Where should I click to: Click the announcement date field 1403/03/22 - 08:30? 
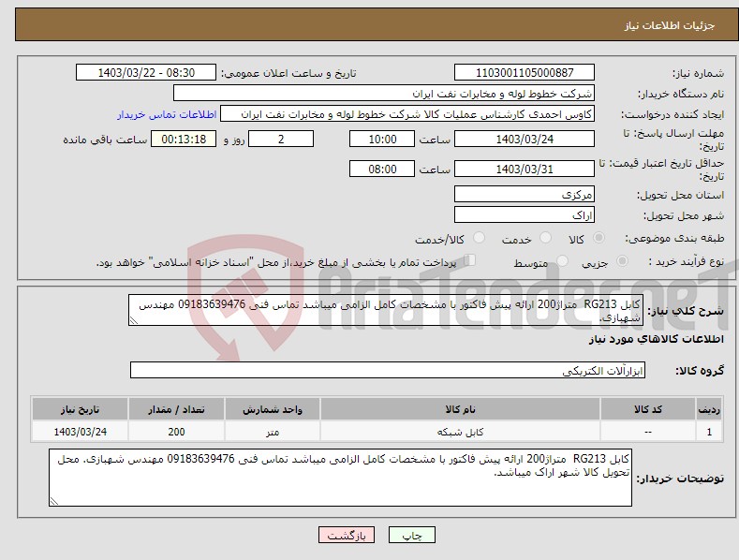(x=146, y=73)
